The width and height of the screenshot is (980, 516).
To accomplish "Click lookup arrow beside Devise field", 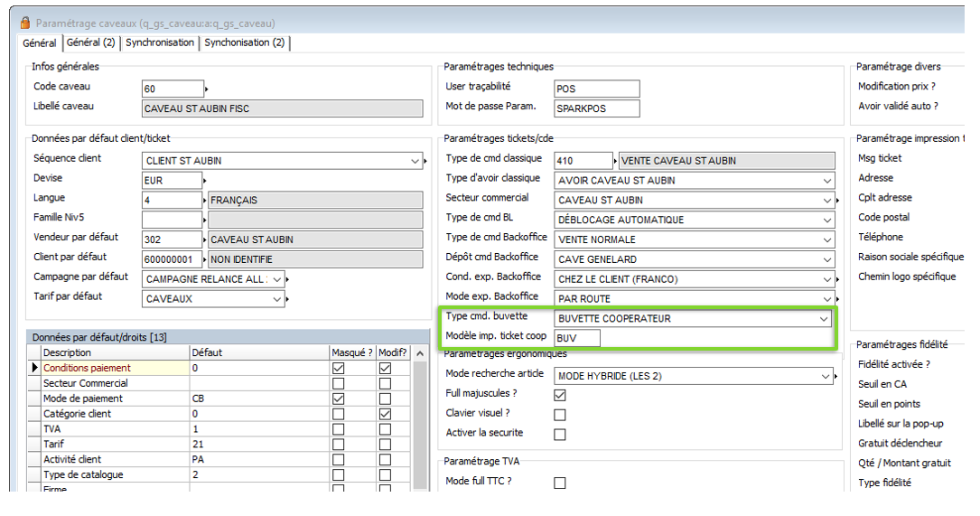I will click(207, 181).
